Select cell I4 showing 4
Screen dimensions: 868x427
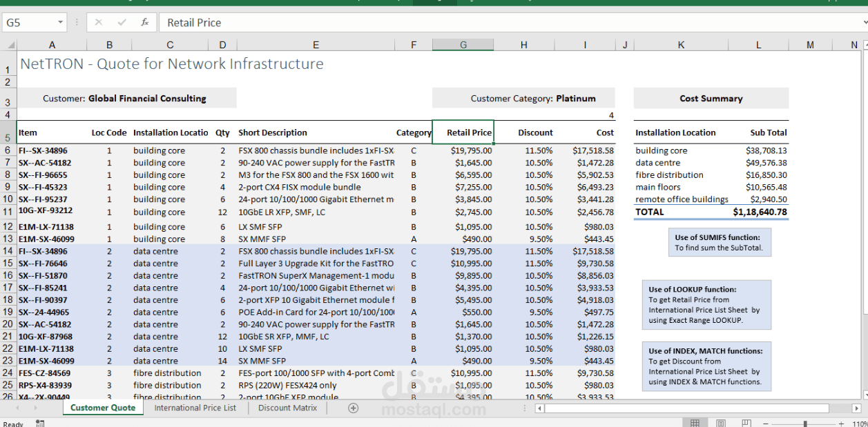pos(584,115)
